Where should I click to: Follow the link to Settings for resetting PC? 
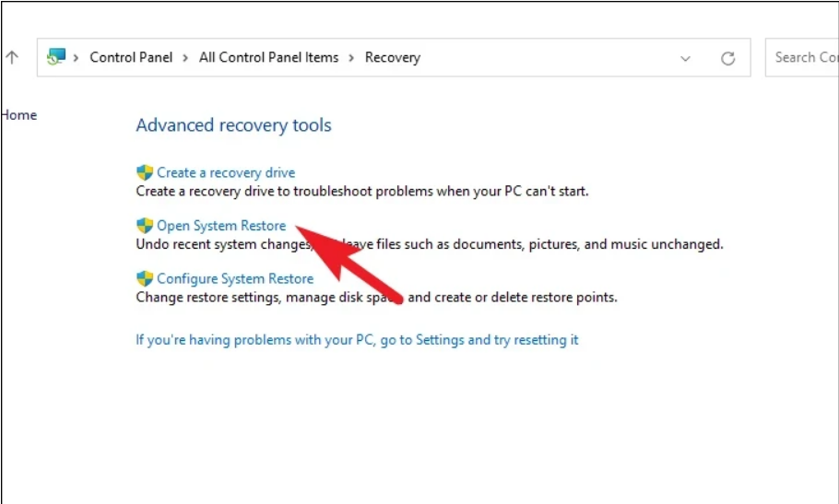(357, 340)
